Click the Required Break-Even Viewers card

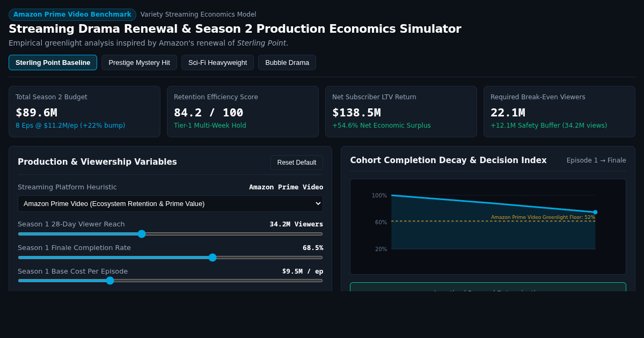pyautogui.click(x=559, y=112)
